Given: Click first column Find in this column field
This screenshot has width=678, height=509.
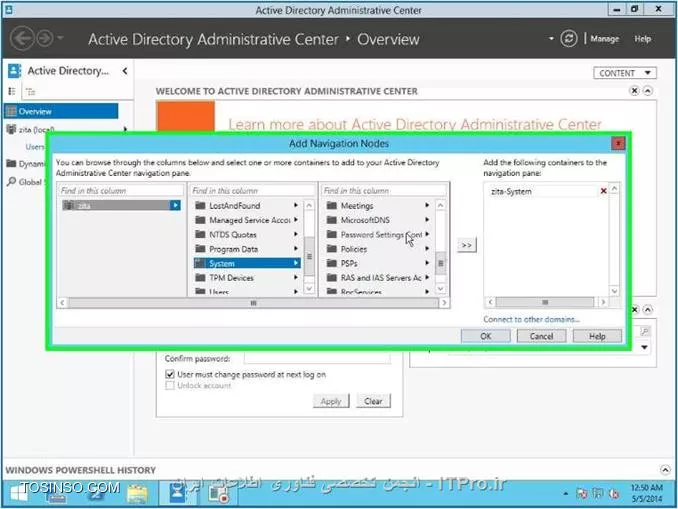Looking at the screenshot, I should coord(121,190).
